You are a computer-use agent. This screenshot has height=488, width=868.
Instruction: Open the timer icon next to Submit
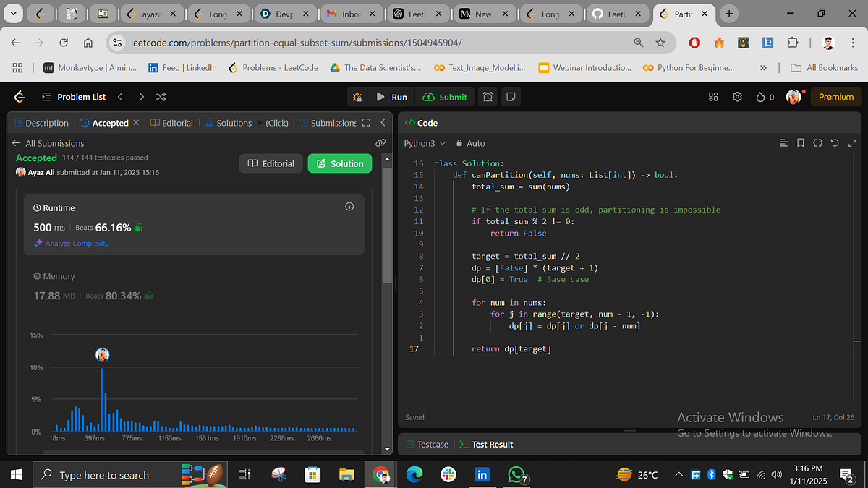coord(489,96)
